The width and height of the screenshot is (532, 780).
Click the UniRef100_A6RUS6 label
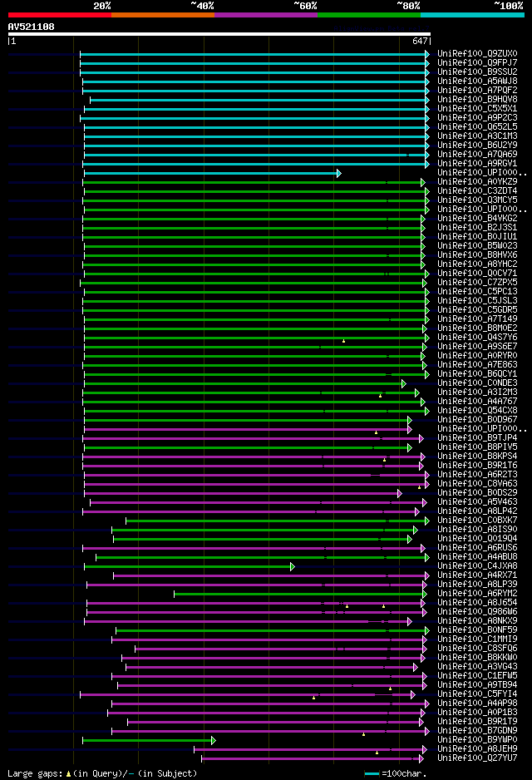477,548
